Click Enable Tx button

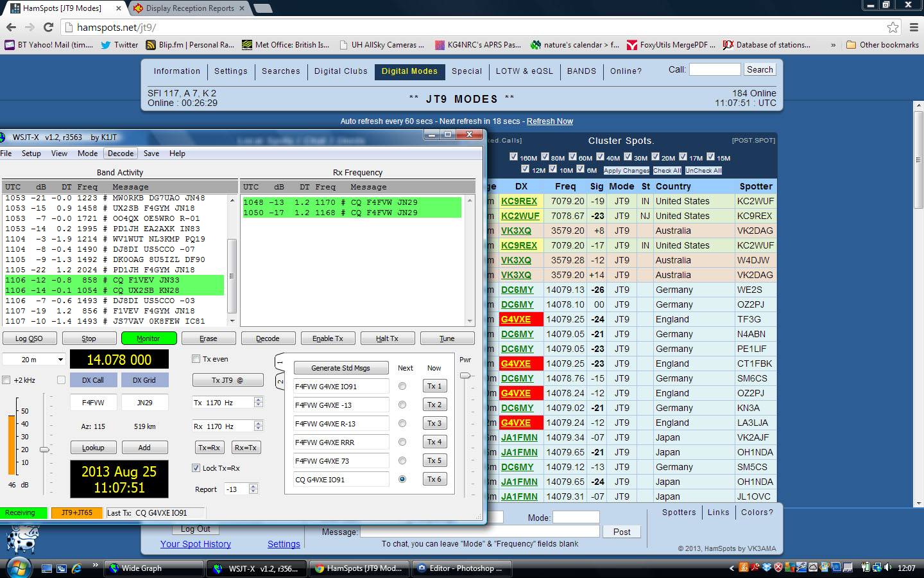coord(327,338)
